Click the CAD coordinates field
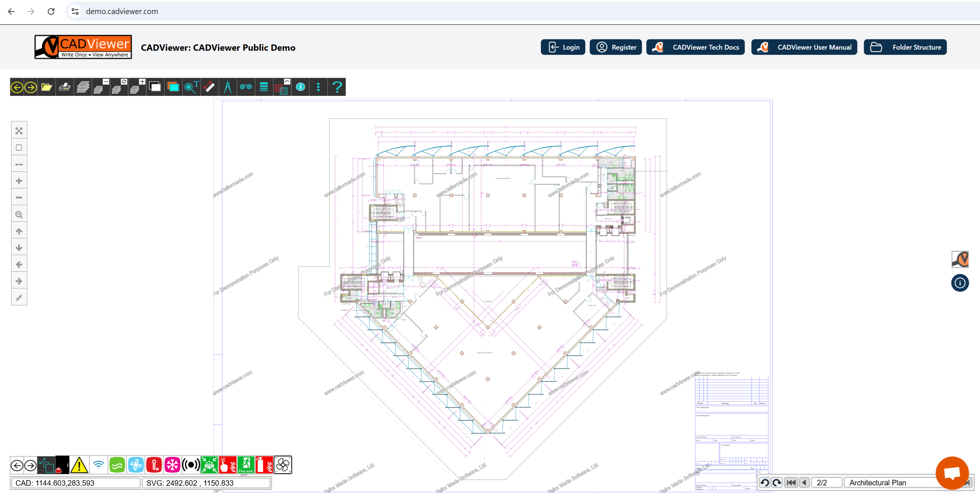Viewport: 980px width, 495px height. coord(76,484)
